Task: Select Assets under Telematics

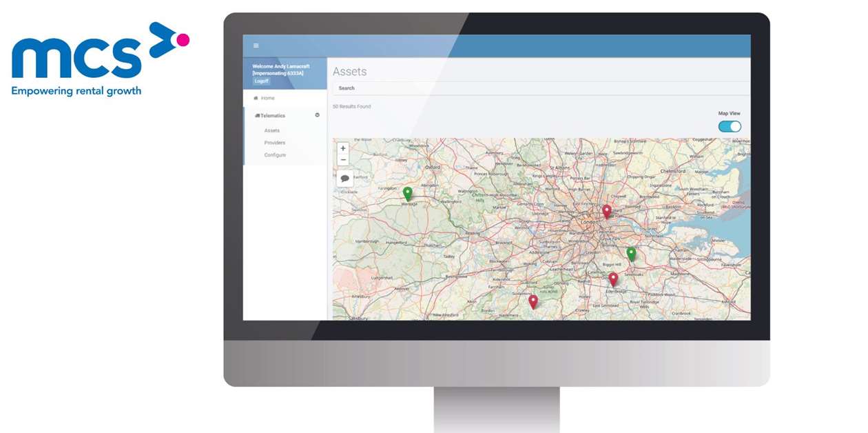Action: [x=271, y=130]
